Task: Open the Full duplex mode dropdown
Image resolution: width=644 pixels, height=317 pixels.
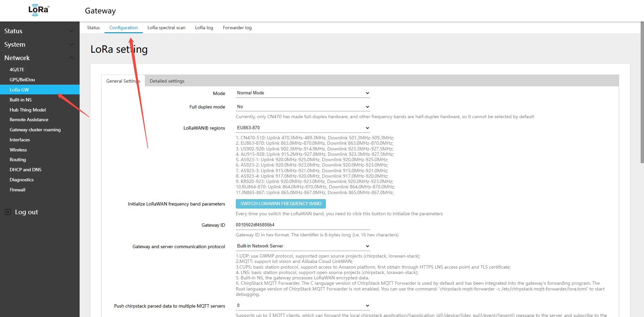Action: (x=302, y=107)
